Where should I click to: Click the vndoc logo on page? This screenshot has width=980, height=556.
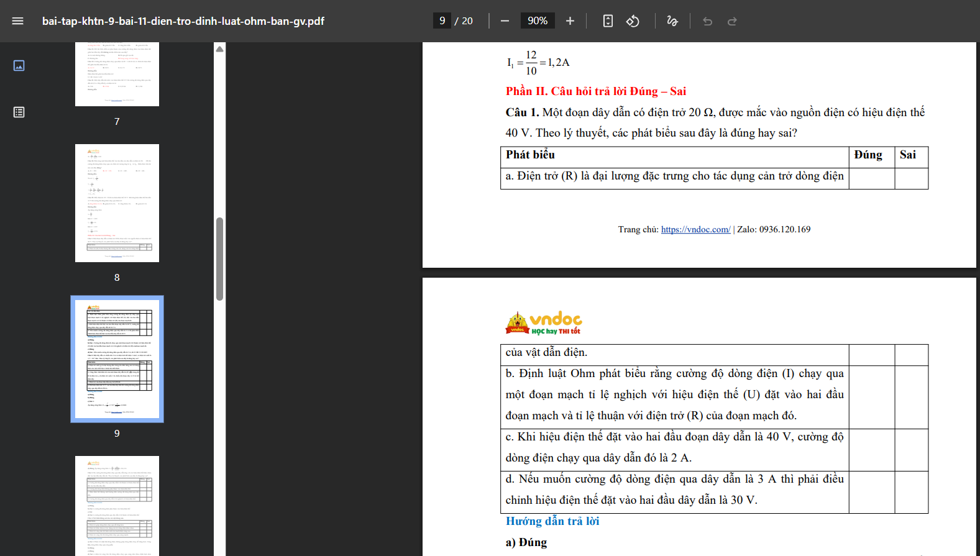544,323
